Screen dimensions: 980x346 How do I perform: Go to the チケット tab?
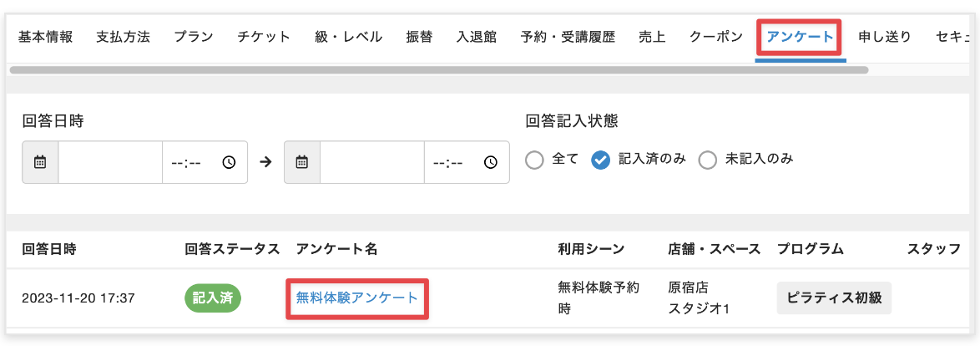[x=264, y=37]
